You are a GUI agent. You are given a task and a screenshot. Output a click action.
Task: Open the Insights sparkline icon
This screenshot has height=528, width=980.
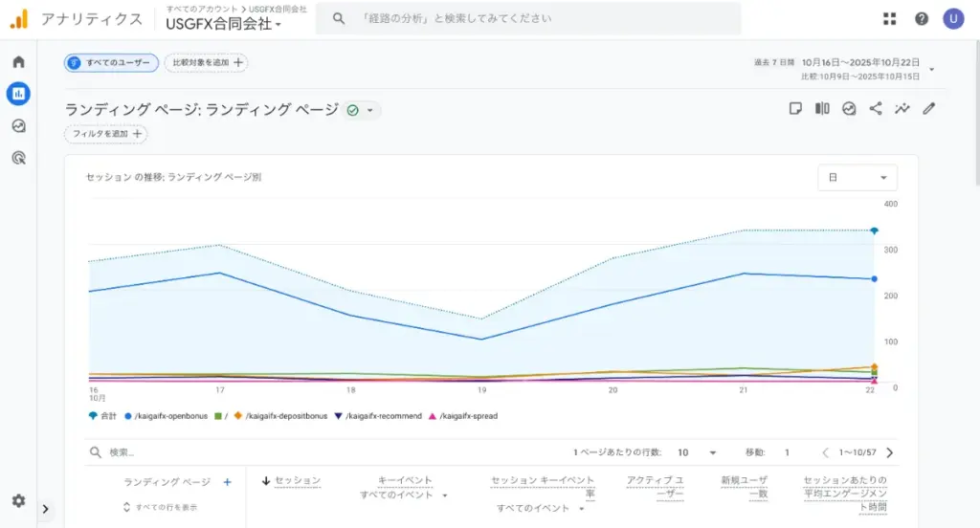(x=902, y=109)
